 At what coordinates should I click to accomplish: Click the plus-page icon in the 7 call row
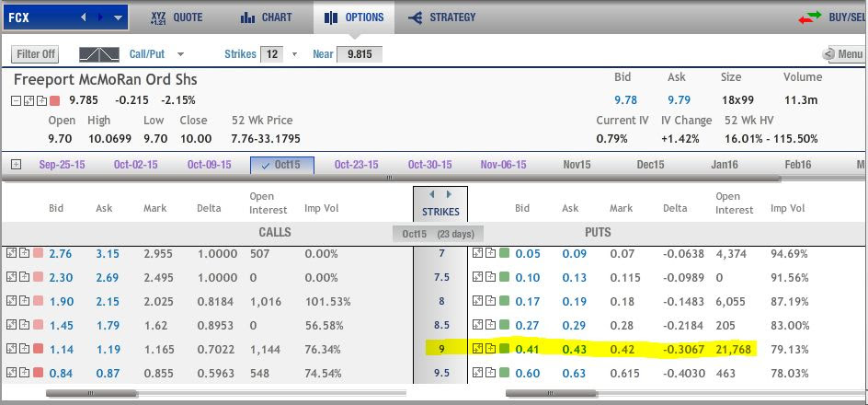pos(24,253)
